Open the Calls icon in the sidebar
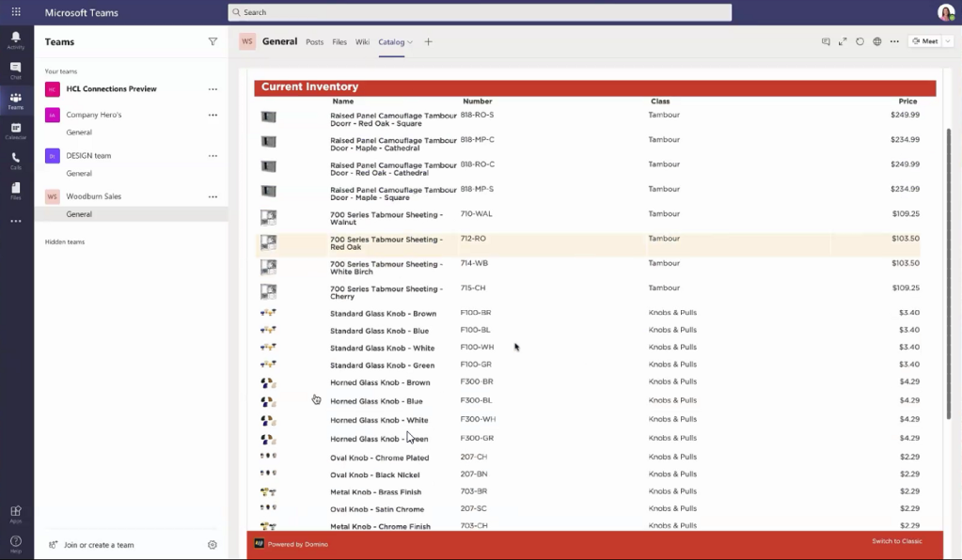Screen dimensions: 962x560 pyautogui.click(x=16, y=160)
